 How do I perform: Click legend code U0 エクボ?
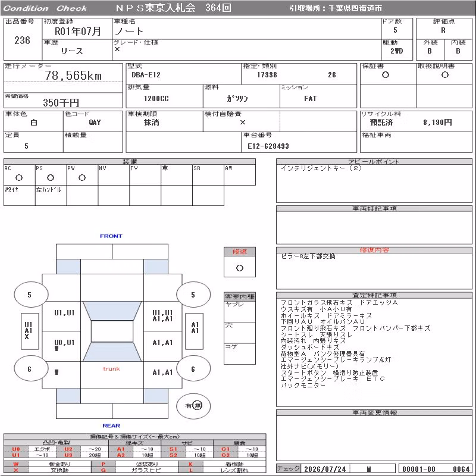click(x=29, y=449)
